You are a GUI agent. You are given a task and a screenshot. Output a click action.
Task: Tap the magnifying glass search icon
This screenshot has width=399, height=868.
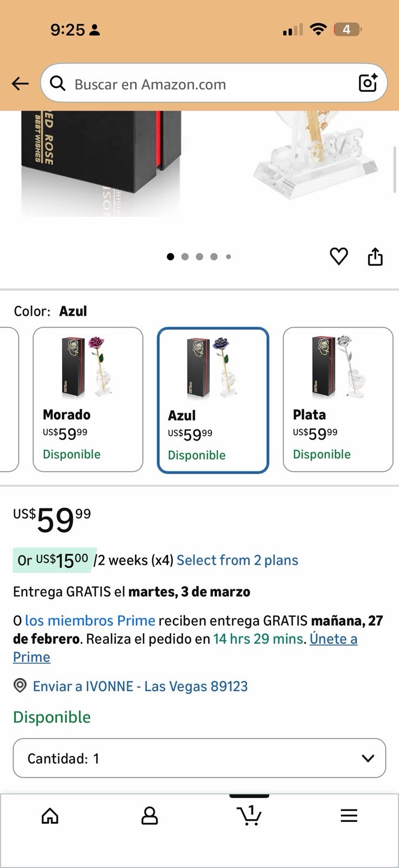(x=57, y=84)
